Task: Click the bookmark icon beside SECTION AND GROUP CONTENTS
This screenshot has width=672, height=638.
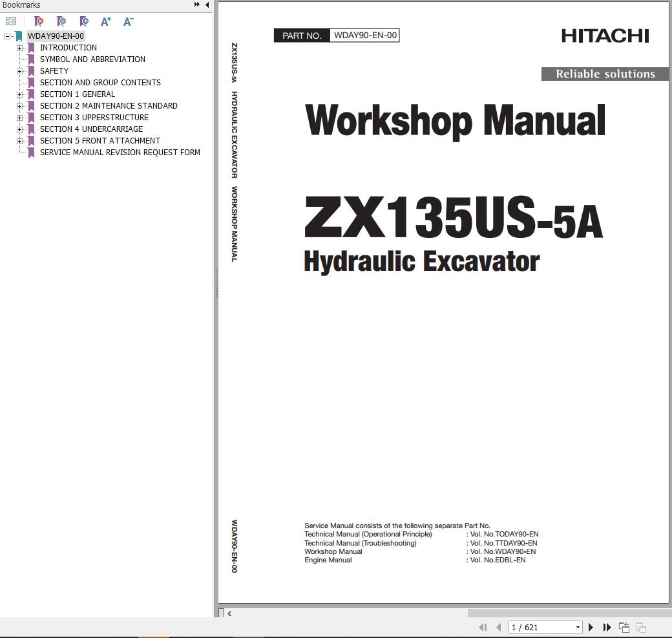Action: tap(31, 83)
